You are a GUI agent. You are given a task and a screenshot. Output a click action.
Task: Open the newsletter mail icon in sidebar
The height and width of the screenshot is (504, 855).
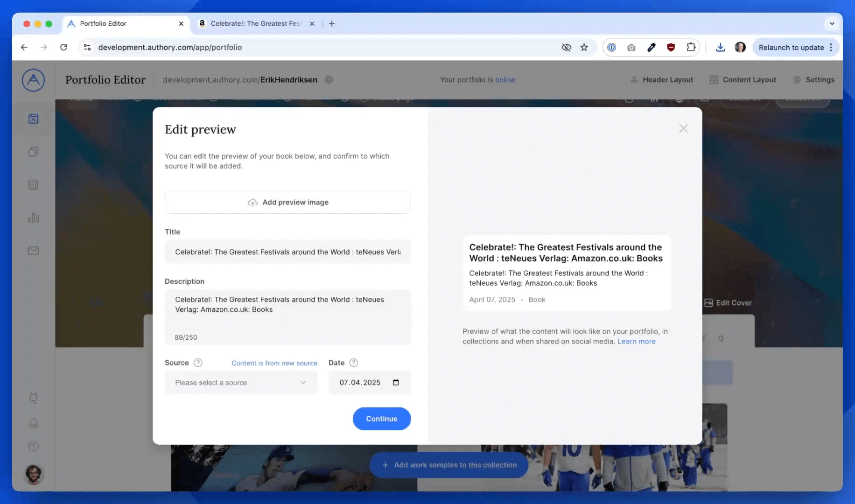click(33, 251)
